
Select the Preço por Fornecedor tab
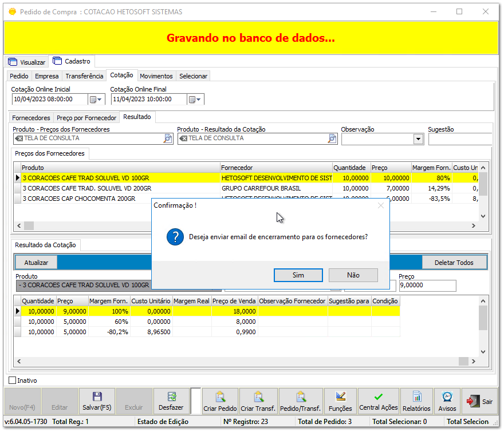(x=86, y=118)
